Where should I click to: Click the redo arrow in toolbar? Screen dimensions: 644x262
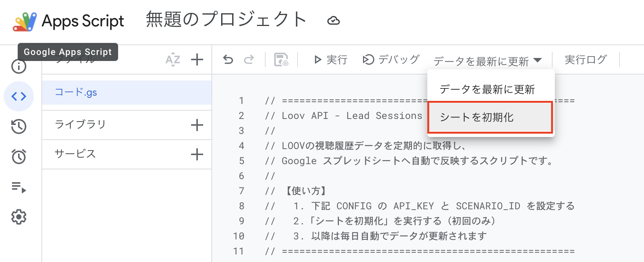(x=249, y=59)
